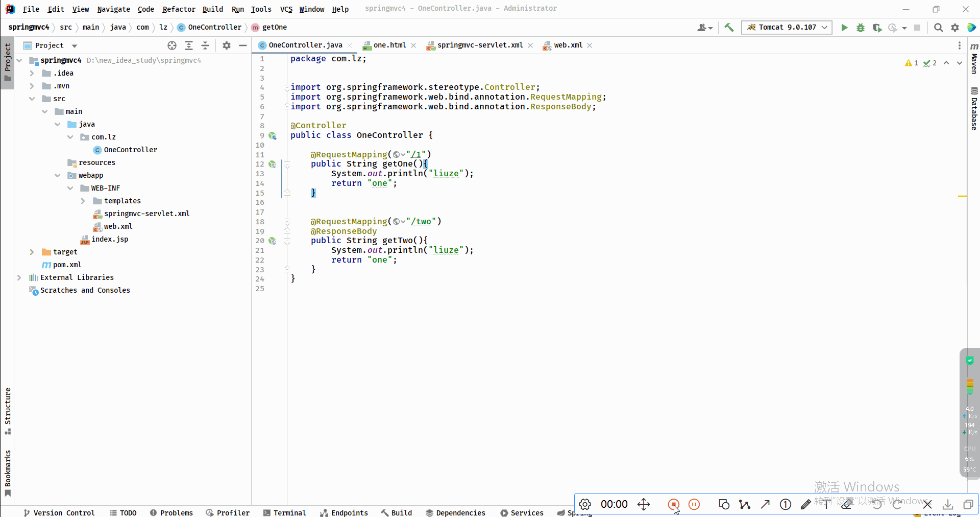Build project with the hammer icon
The width and height of the screenshot is (980, 517).
coord(729,28)
